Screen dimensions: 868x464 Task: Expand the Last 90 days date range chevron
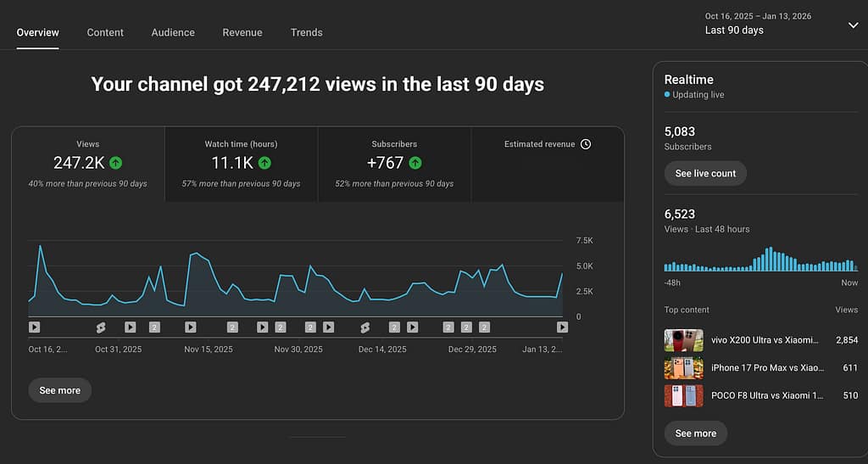coord(853,25)
